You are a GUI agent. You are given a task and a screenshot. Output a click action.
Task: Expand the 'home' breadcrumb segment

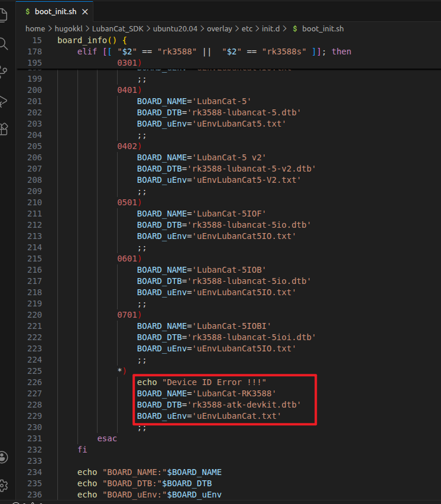coord(35,28)
